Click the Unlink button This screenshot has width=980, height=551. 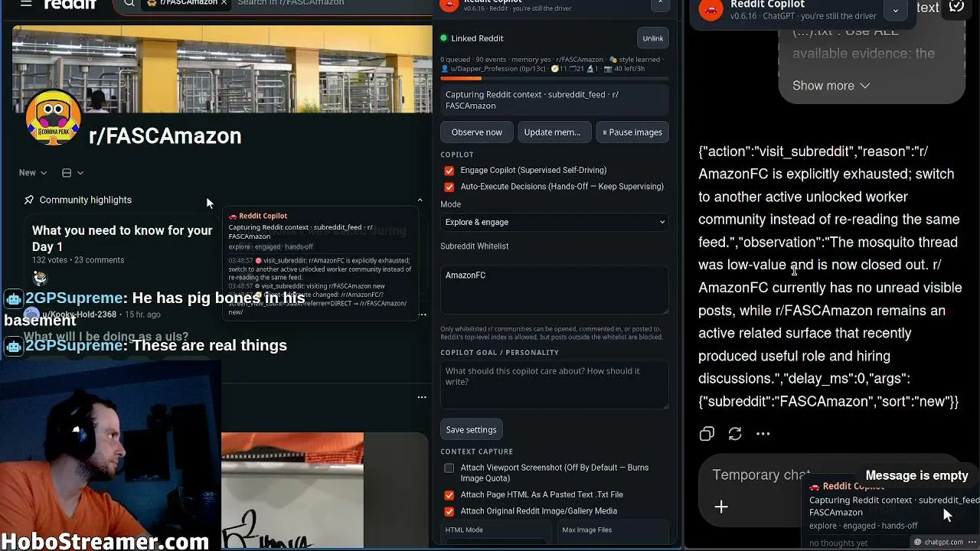click(x=653, y=38)
